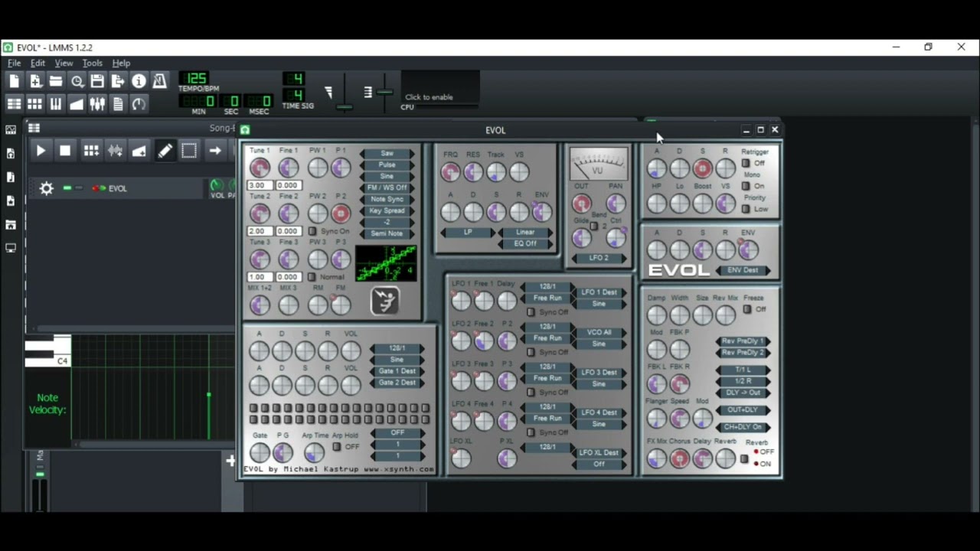Change the ENV Dest selector
The image size is (980, 551).
click(743, 270)
